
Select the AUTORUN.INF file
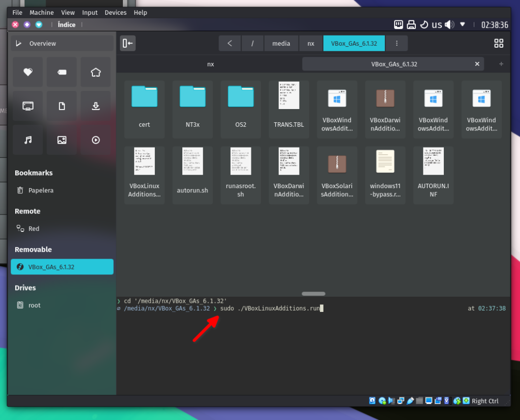(x=433, y=175)
